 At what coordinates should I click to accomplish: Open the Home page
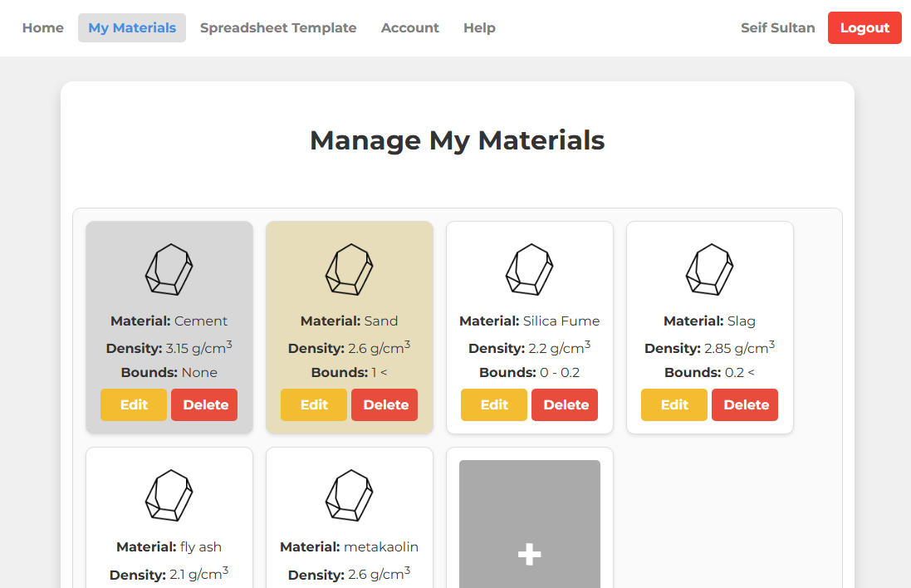(43, 28)
